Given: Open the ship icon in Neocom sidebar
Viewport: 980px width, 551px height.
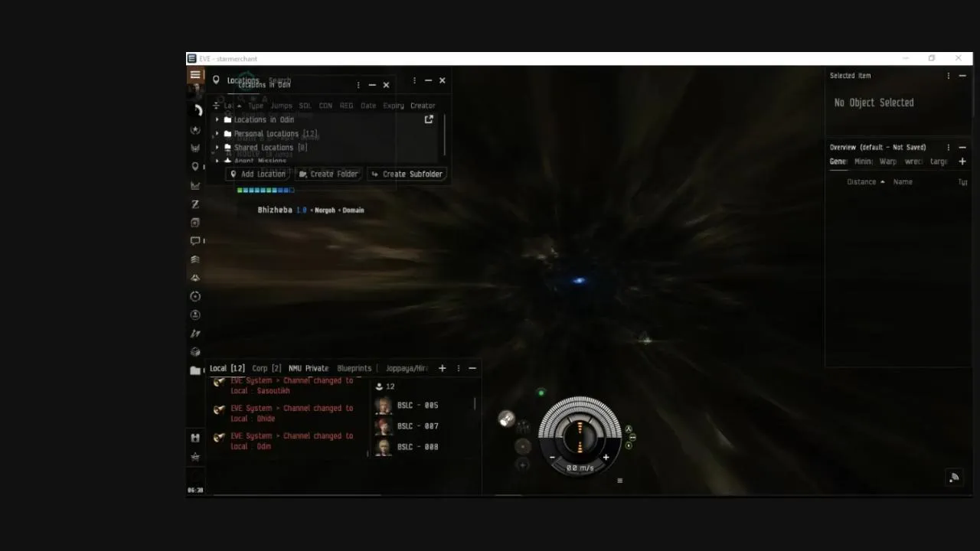Looking at the screenshot, I should (195, 278).
